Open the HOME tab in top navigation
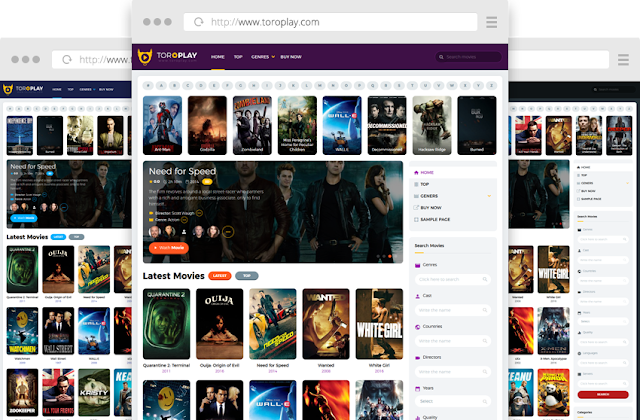This screenshot has width=640, height=420. 218,57
